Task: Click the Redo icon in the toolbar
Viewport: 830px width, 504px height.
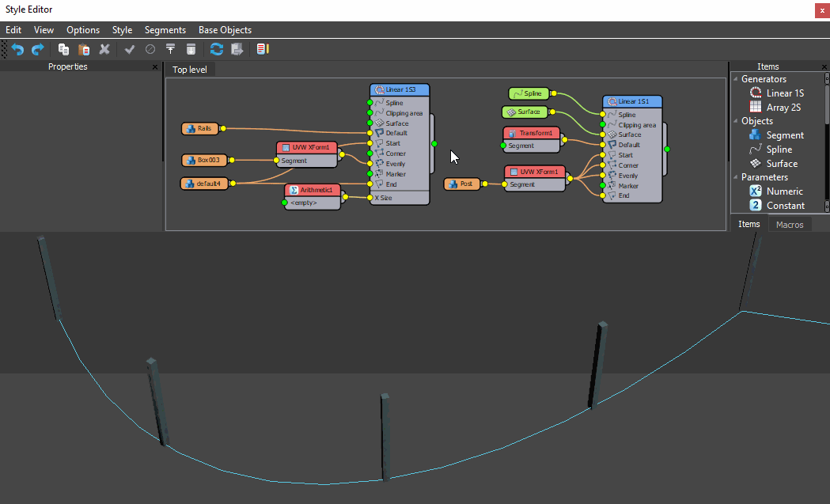Action: click(37, 49)
